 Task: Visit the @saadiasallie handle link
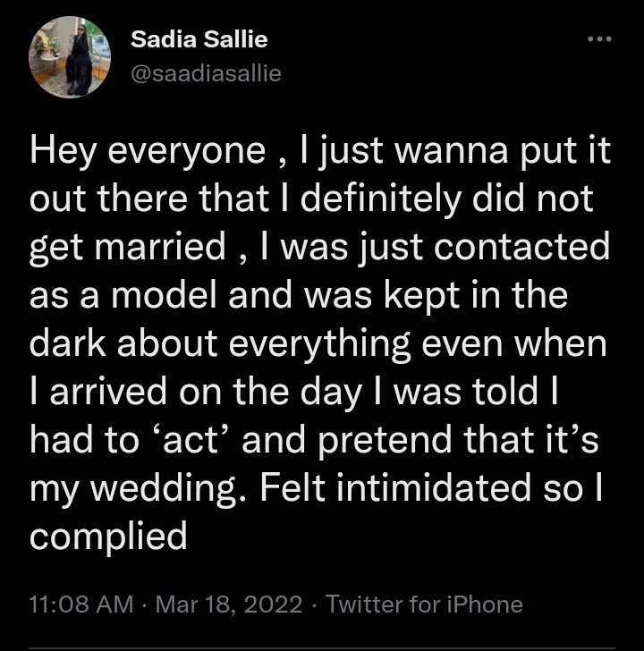(206, 73)
